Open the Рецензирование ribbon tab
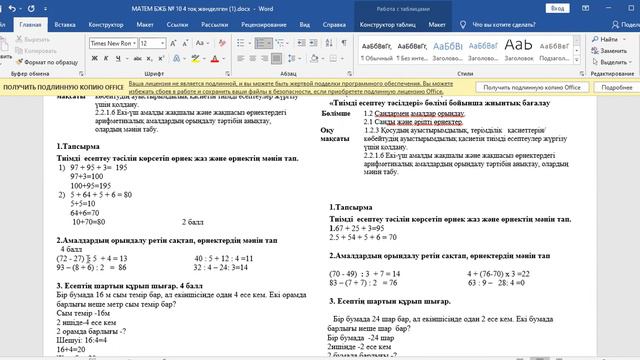Image resolution: width=640 pixels, height=360 pixels. tap(263, 24)
